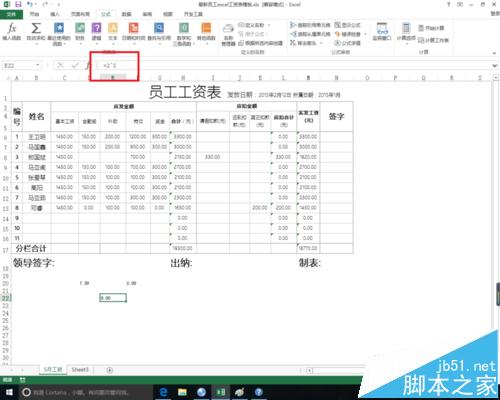
Task: Open Math & Trig functions menu
Action: pyautogui.click(x=184, y=34)
